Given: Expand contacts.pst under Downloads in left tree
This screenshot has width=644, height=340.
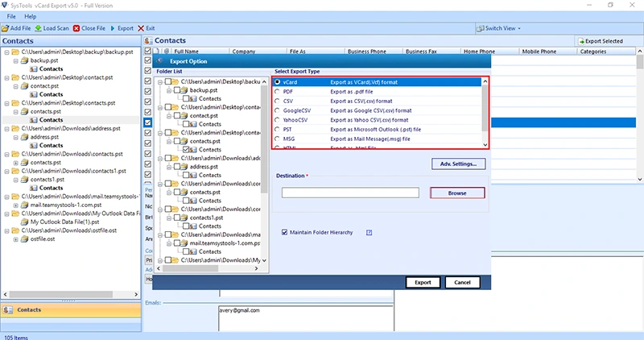Looking at the screenshot, I should tap(15, 163).
